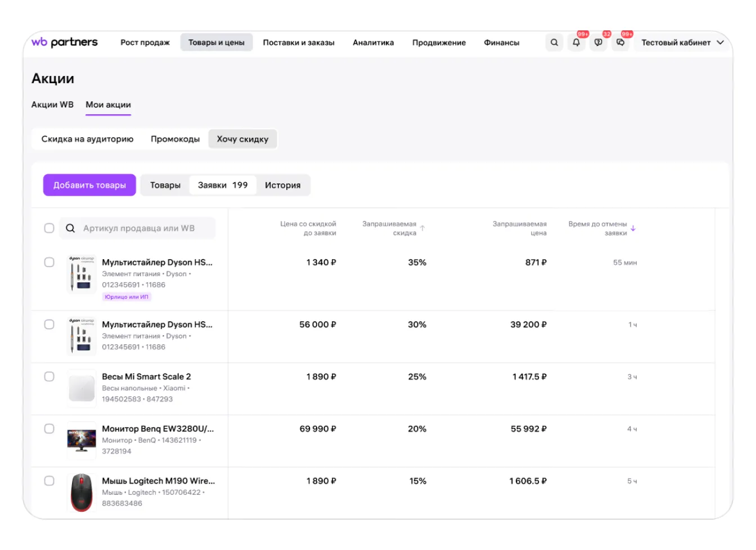This screenshot has width=756, height=550.
Task: Open the Финансы menu
Action: point(502,43)
